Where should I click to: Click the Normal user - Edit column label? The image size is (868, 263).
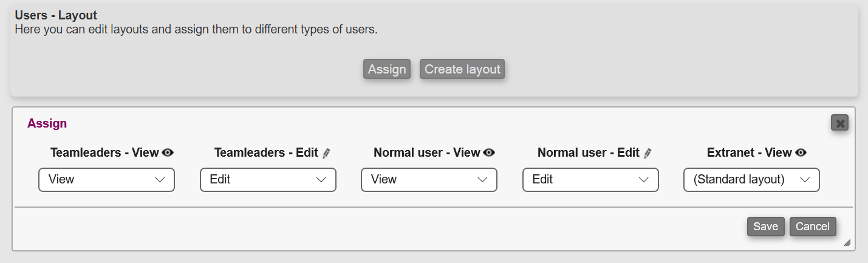[x=588, y=153]
